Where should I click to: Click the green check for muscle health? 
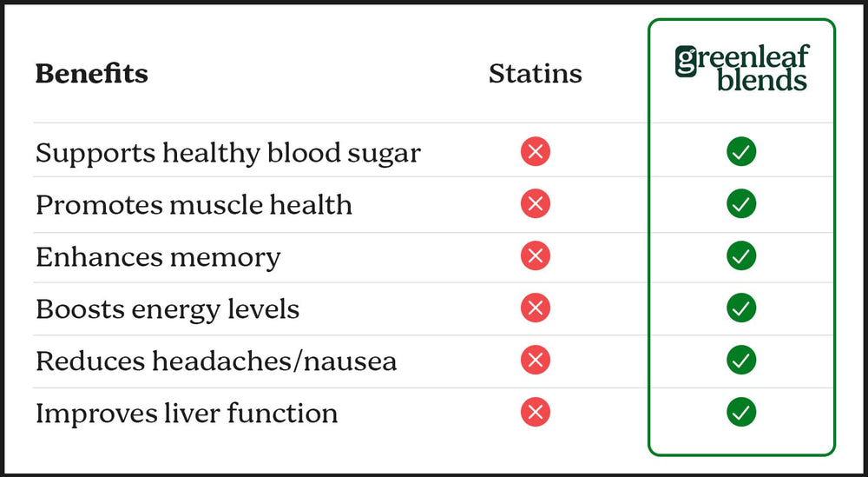coord(741,204)
